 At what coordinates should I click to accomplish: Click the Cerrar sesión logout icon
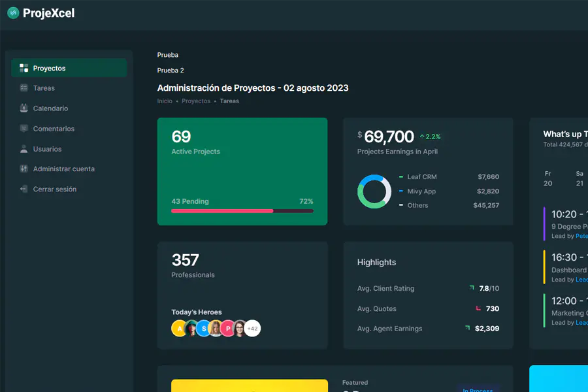pyautogui.click(x=24, y=189)
